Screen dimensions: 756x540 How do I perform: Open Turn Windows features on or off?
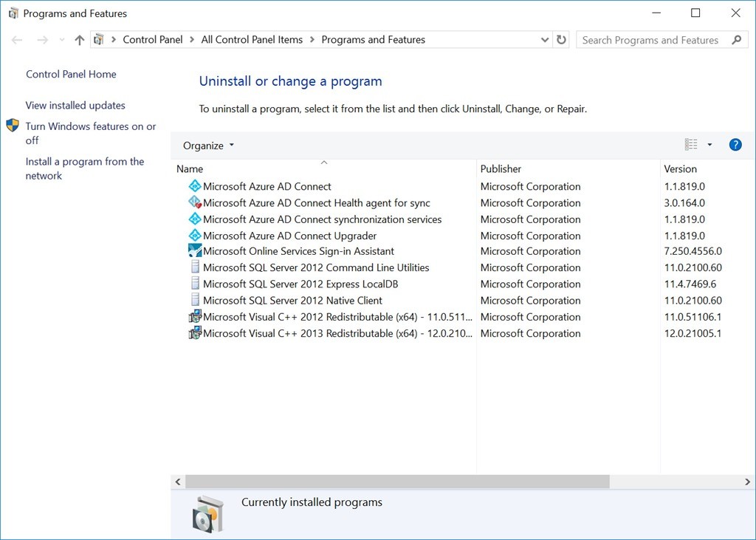pyautogui.click(x=91, y=133)
